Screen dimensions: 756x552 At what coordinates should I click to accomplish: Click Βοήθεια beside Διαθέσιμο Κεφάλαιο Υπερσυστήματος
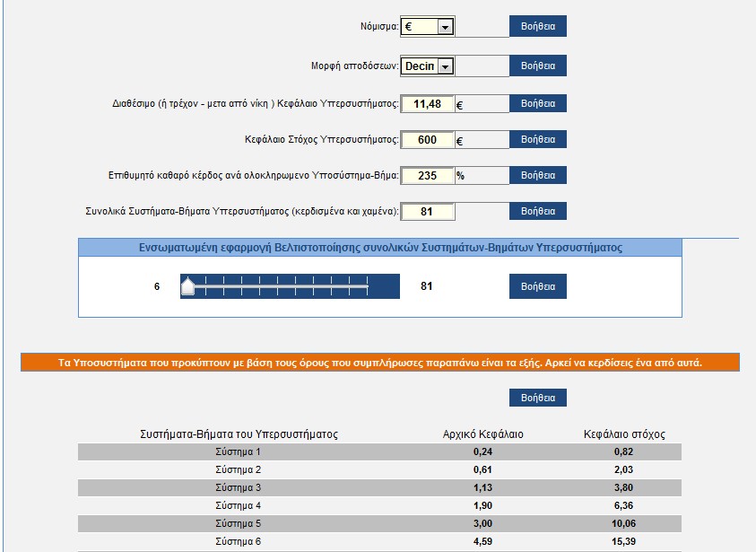coord(537,103)
